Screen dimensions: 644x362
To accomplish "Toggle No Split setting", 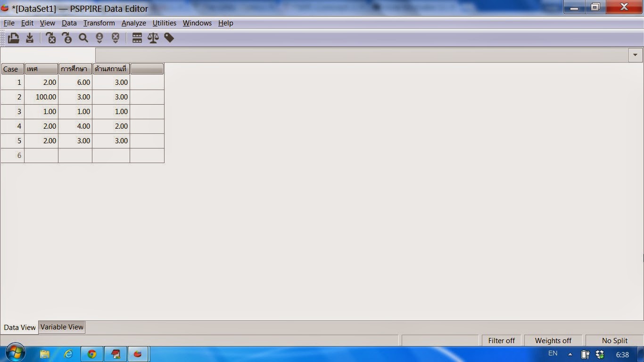I will coord(614,340).
